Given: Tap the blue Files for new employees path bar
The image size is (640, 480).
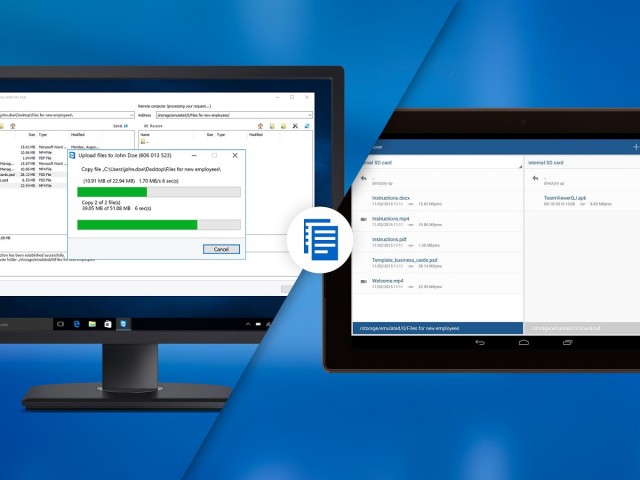Looking at the screenshot, I should pos(438,328).
